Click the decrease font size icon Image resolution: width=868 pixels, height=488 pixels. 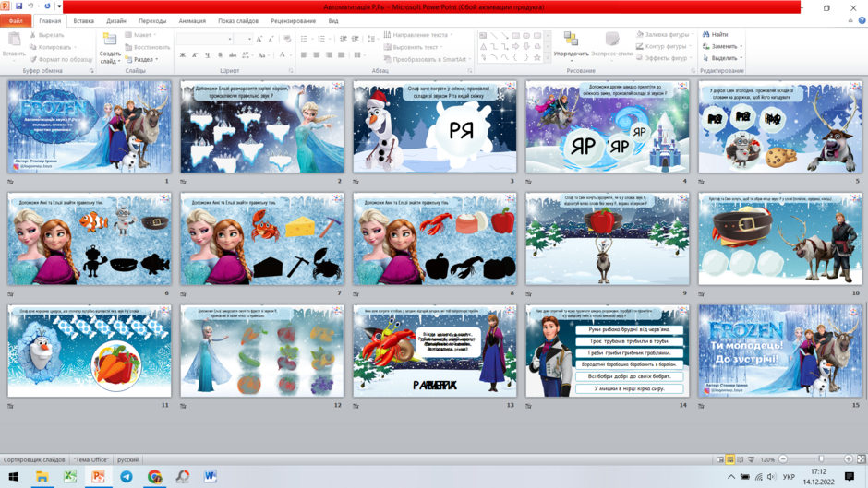click(271, 39)
